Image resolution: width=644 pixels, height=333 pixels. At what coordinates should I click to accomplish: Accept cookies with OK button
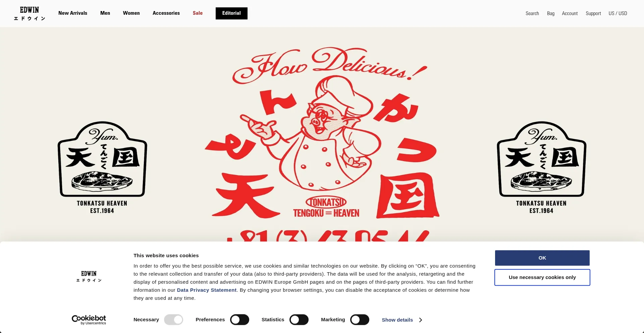[542, 258]
